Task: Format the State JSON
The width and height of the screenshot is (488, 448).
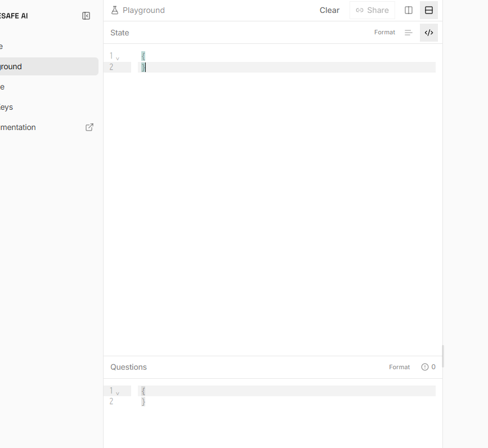Action: 384,32
